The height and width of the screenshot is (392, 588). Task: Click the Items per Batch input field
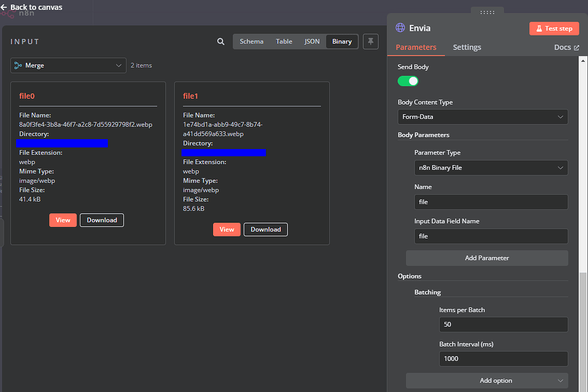(x=503, y=324)
